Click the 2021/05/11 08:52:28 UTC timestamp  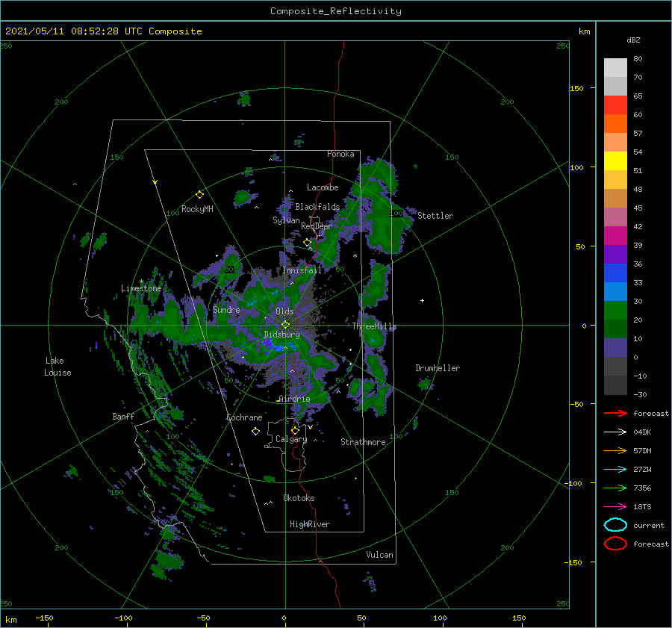[74, 31]
